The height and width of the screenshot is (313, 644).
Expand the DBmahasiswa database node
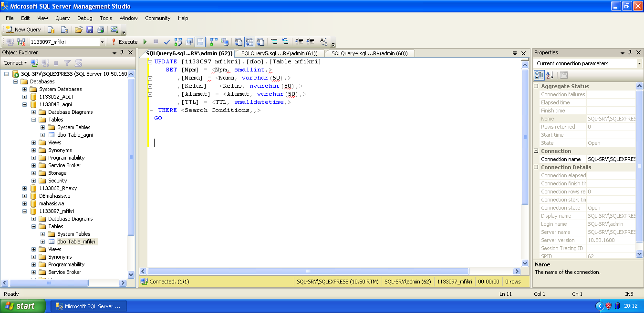[x=24, y=196]
